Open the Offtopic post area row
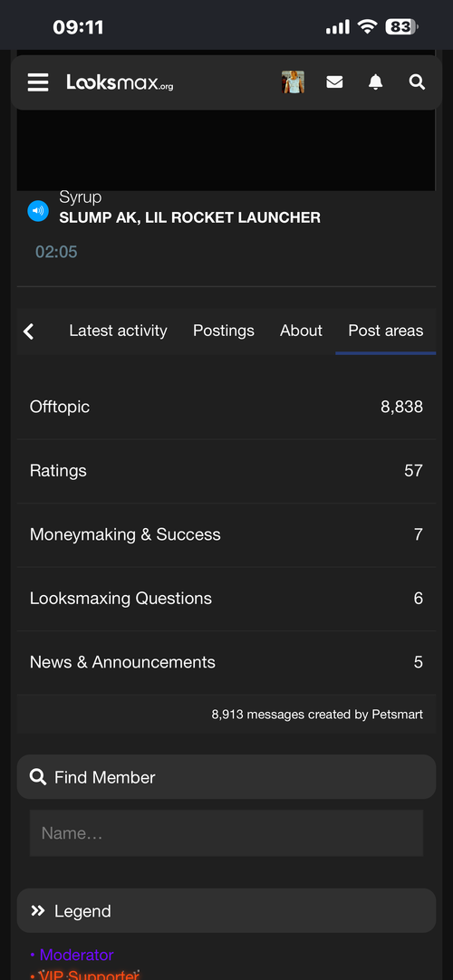The height and width of the screenshot is (980, 453). [226, 407]
